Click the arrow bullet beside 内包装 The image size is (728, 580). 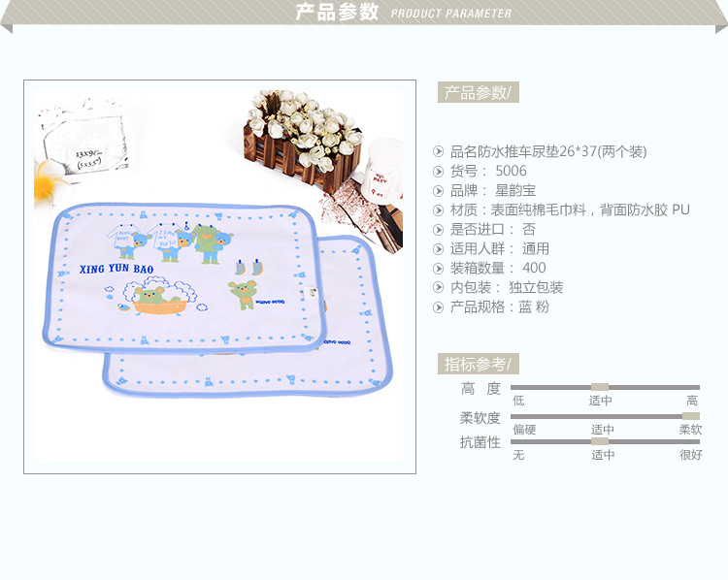pos(438,288)
